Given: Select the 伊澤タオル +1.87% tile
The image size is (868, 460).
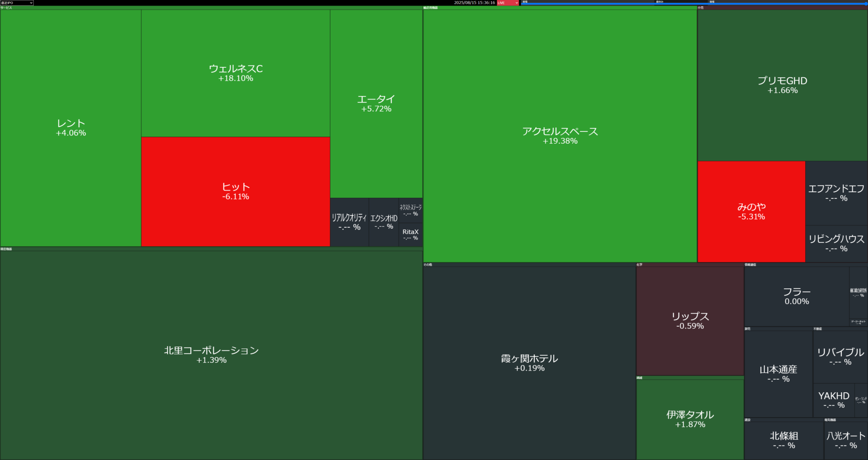Looking at the screenshot, I should pos(690,419).
